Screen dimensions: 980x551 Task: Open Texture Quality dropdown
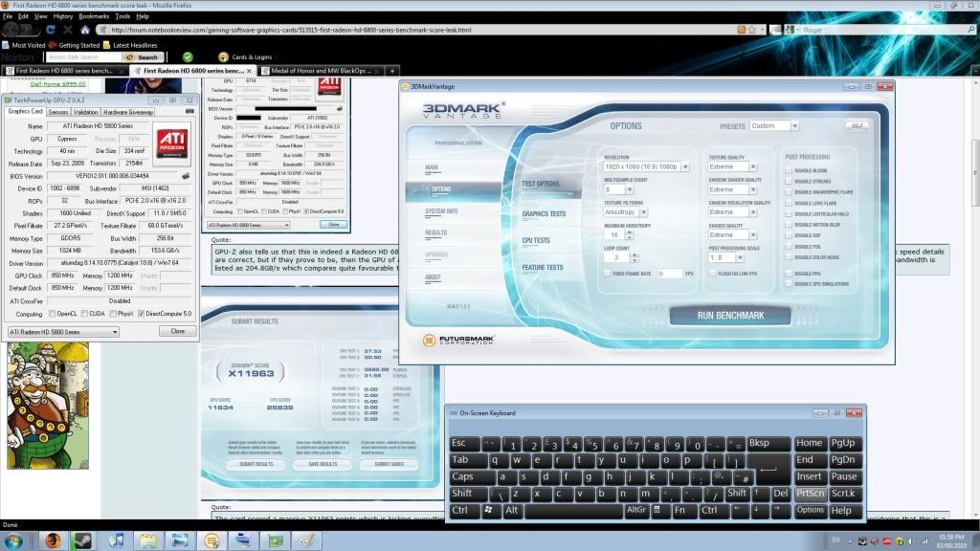(752, 166)
